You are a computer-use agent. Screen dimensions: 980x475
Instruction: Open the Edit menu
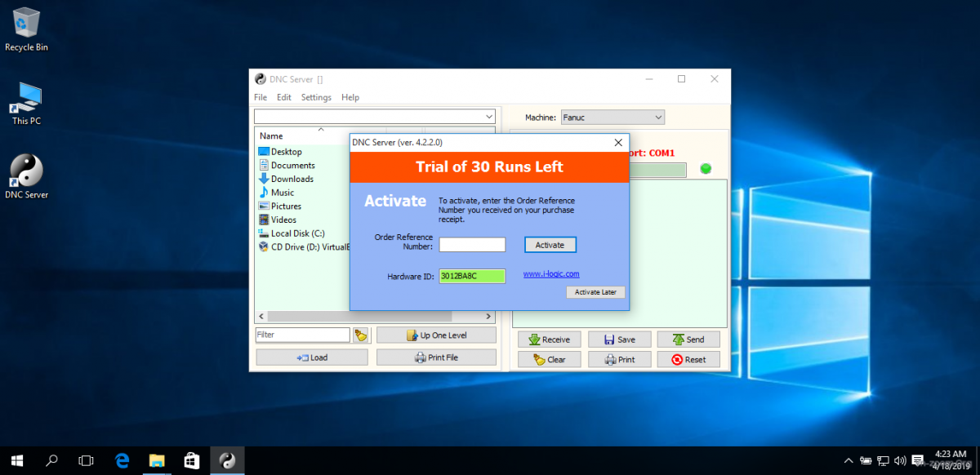pos(283,97)
